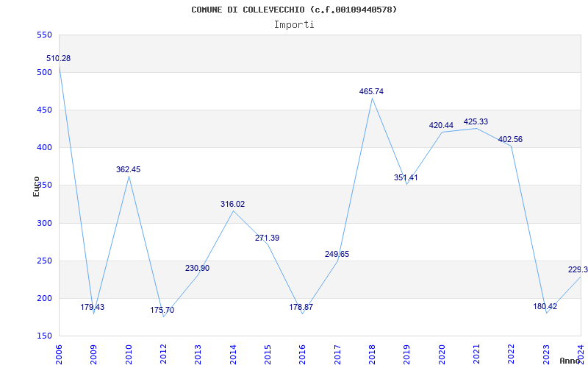Click the 400 y-axis tick value
Viewport: 588px width, 368px height.
pos(44,148)
